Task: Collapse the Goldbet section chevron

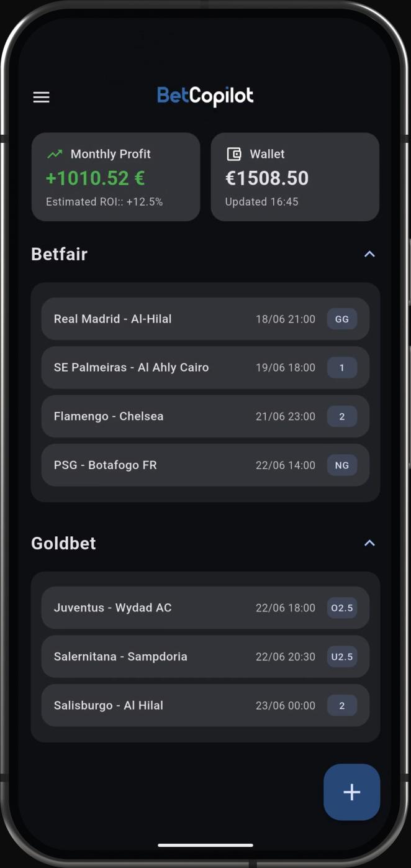Action: coord(369,543)
